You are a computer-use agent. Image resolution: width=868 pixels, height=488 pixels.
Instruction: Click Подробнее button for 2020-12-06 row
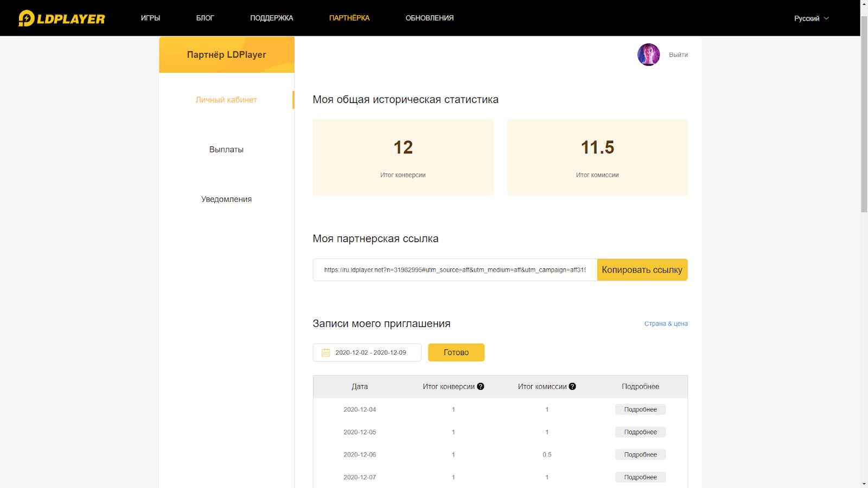[x=640, y=455]
